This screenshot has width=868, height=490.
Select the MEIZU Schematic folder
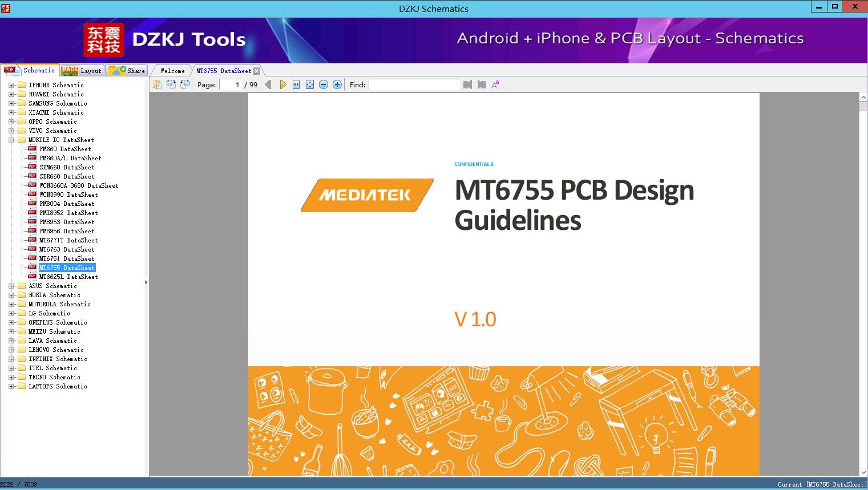(x=54, y=331)
